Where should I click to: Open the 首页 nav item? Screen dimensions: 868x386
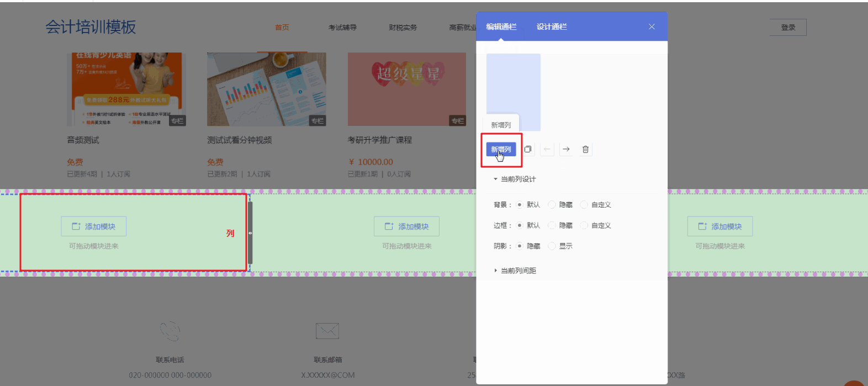click(x=282, y=28)
